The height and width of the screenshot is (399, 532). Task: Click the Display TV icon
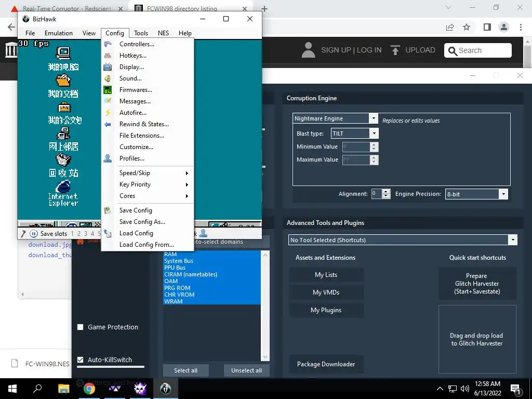click(108, 67)
